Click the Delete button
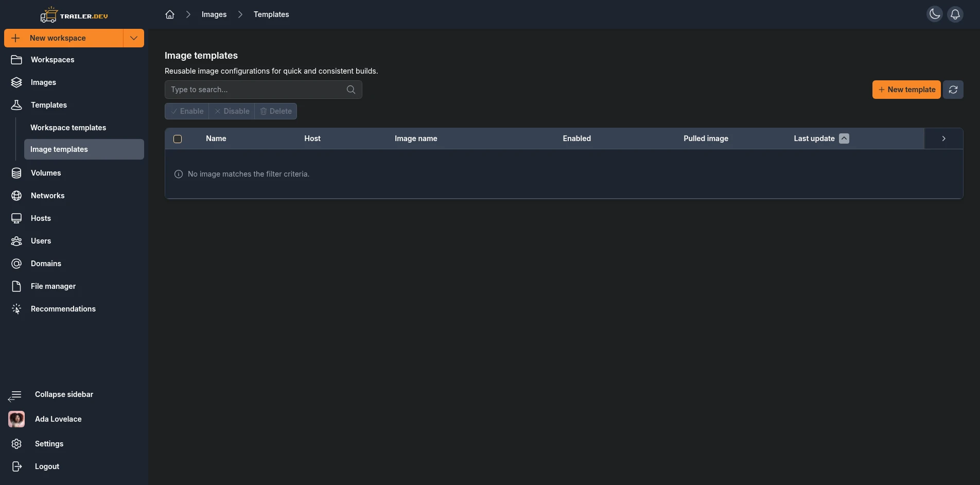 tap(276, 111)
